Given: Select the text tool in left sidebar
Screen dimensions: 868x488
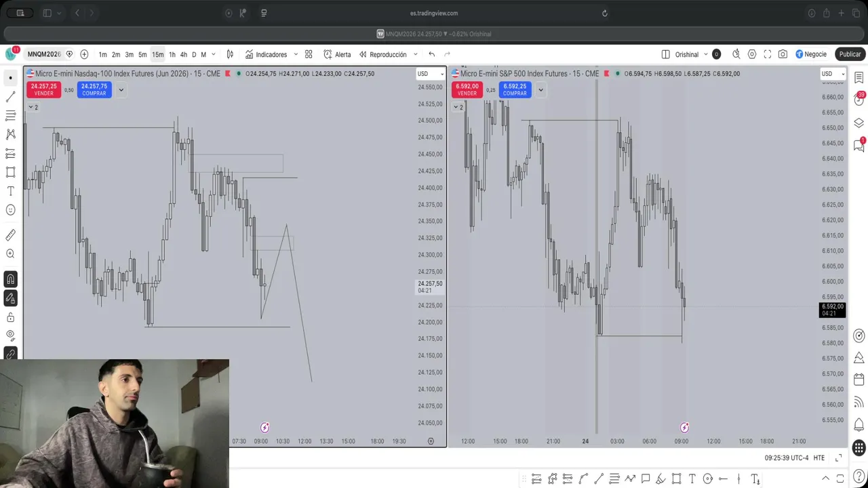Looking at the screenshot, I should pos(10,191).
